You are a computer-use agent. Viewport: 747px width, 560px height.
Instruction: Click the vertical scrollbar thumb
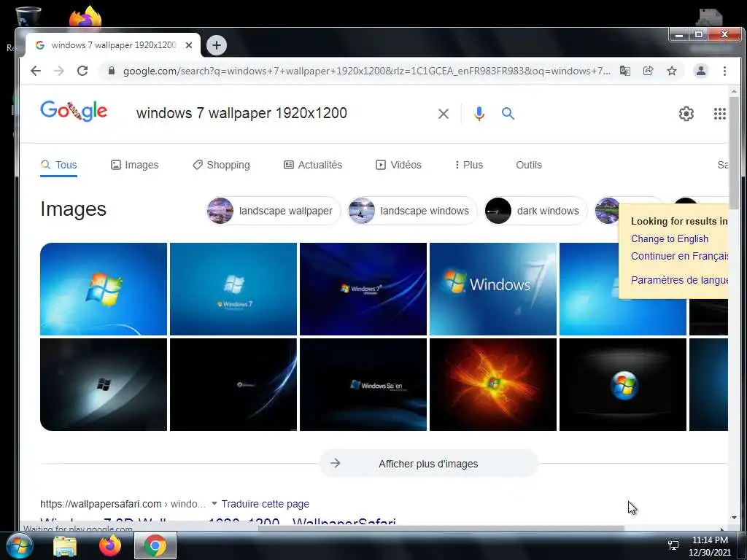coord(734,152)
